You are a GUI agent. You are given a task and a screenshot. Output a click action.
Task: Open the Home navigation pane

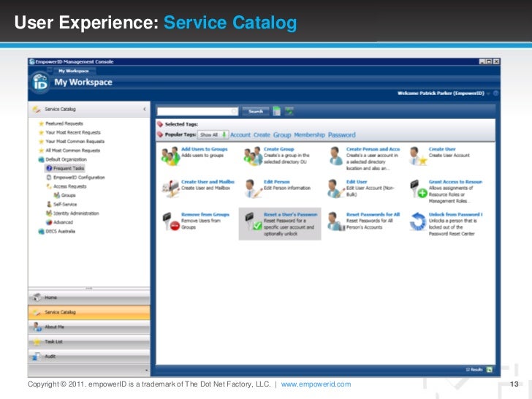click(x=89, y=297)
